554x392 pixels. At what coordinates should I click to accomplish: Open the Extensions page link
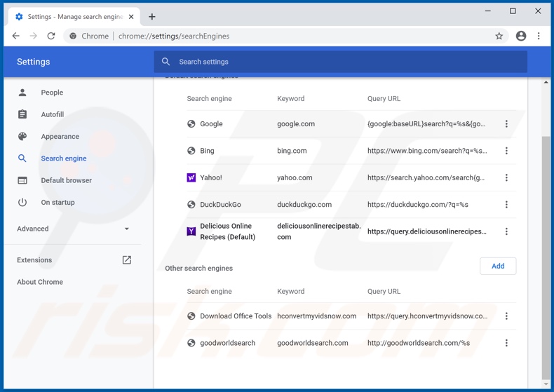point(34,260)
